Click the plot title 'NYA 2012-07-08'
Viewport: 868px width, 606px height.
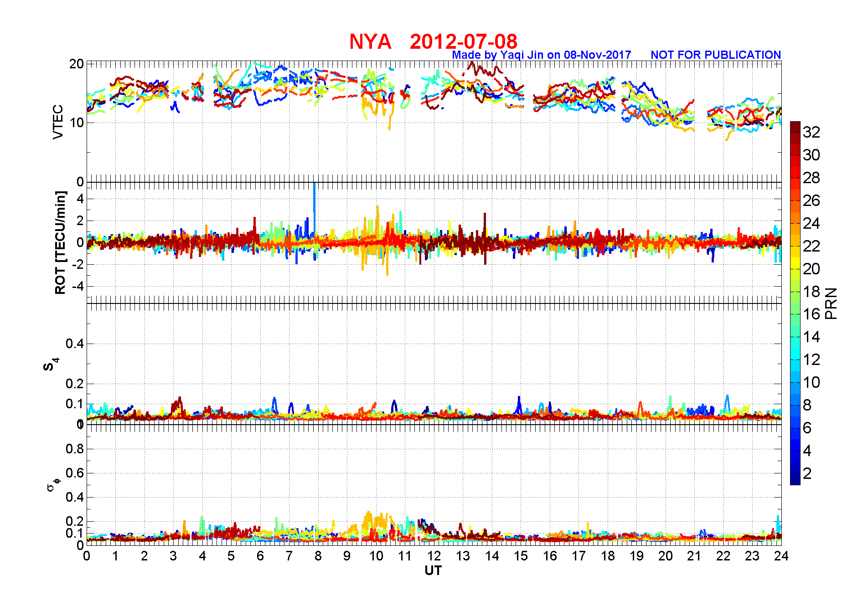433,41
